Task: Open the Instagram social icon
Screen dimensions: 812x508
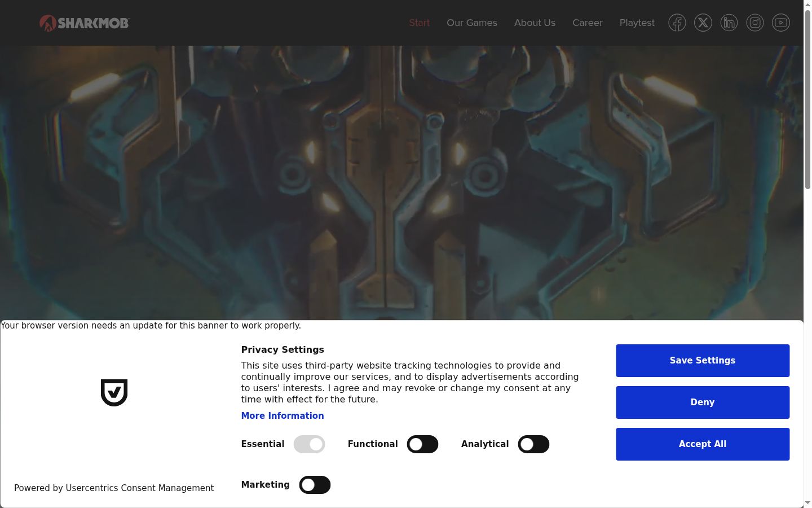Action: (x=755, y=23)
